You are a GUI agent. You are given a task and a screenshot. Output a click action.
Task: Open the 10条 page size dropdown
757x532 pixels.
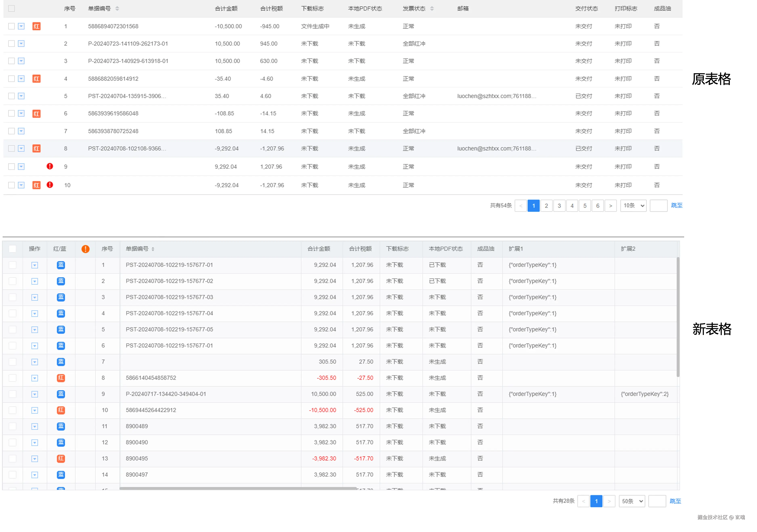point(633,206)
